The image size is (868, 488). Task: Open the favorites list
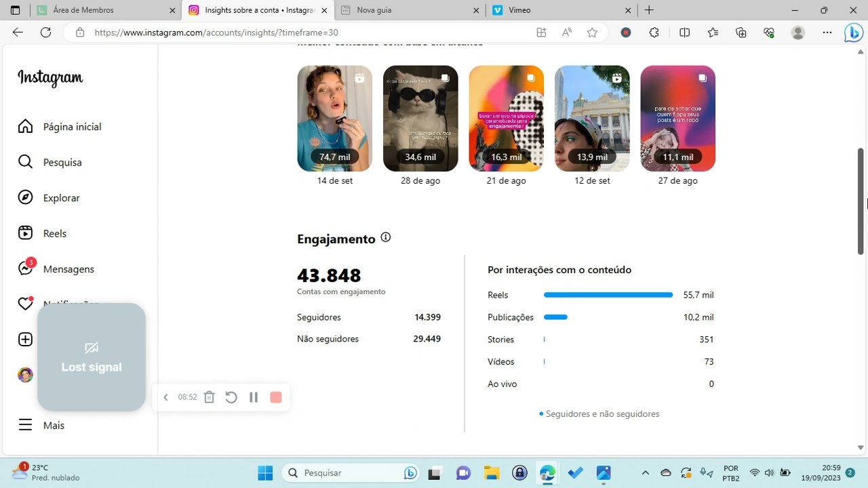point(713,33)
